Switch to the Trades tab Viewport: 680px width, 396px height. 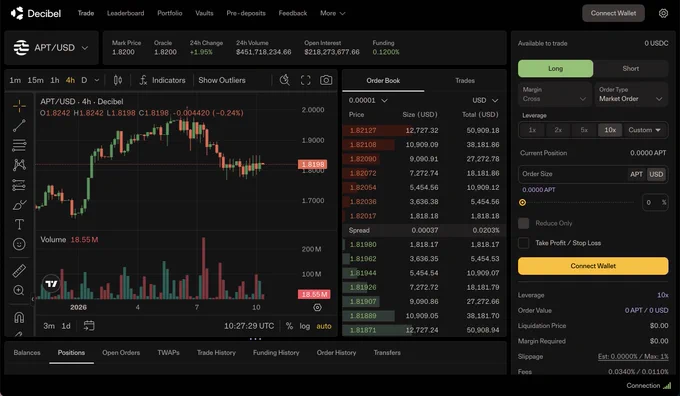click(x=465, y=81)
